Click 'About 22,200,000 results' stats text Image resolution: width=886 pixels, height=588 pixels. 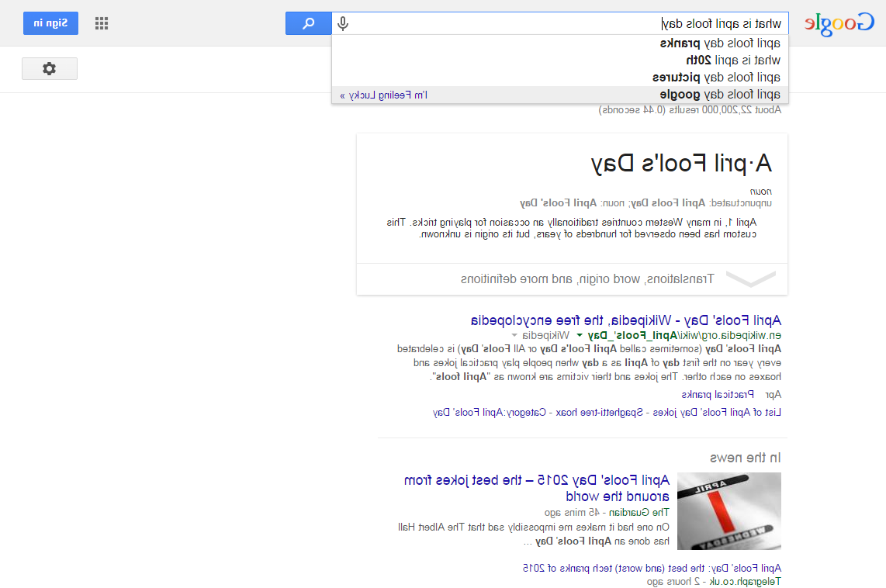coord(690,109)
